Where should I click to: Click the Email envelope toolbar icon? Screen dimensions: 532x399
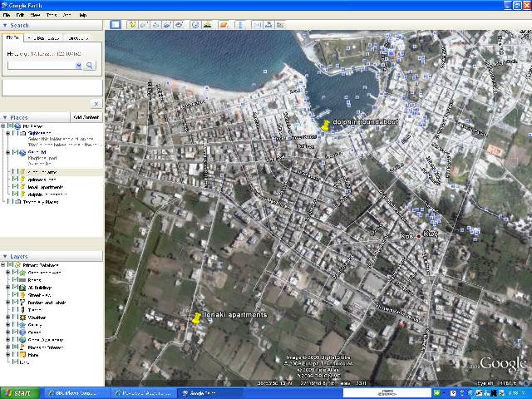tap(257, 24)
